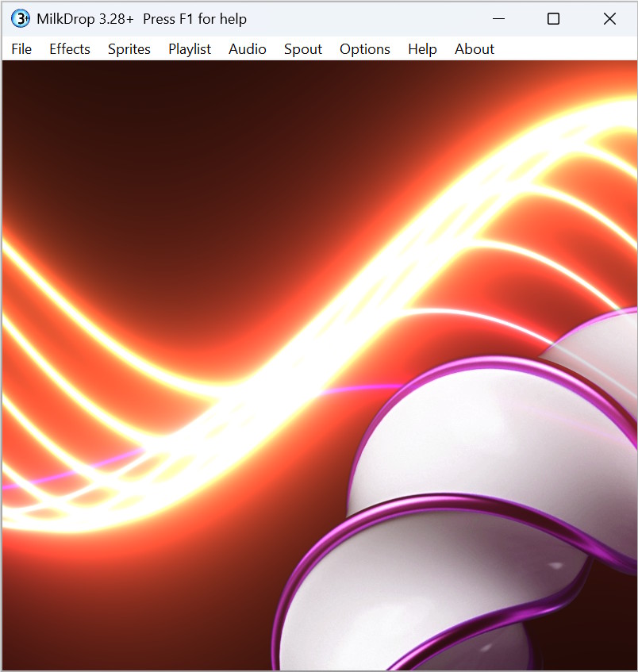Expand the Sprites menu
This screenshot has width=638, height=672.
129,49
